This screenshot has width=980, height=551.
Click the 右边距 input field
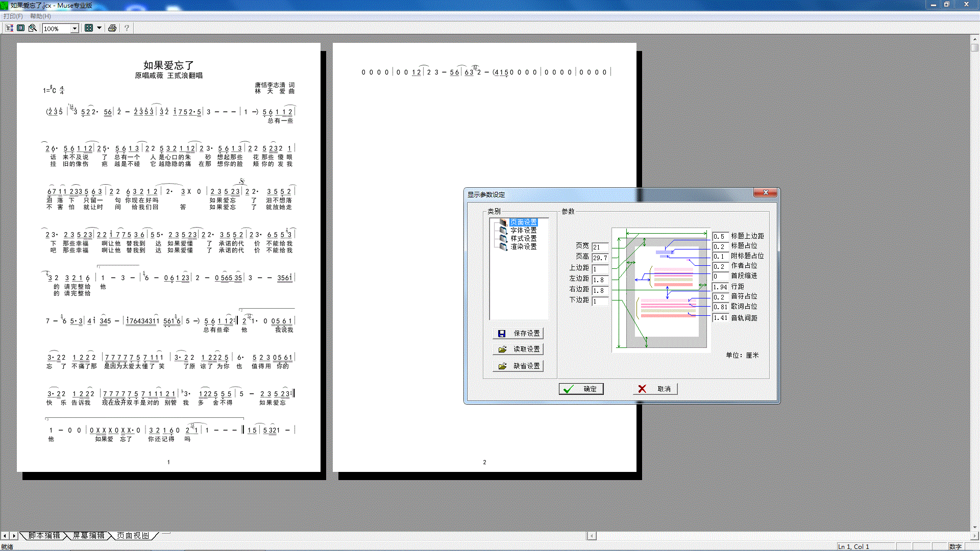pos(600,290)
